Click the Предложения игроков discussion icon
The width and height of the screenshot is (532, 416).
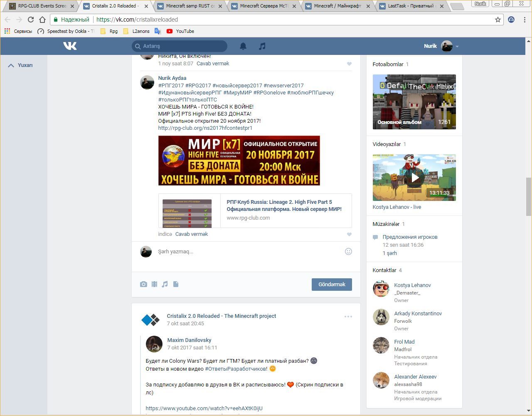click(375, 237)
